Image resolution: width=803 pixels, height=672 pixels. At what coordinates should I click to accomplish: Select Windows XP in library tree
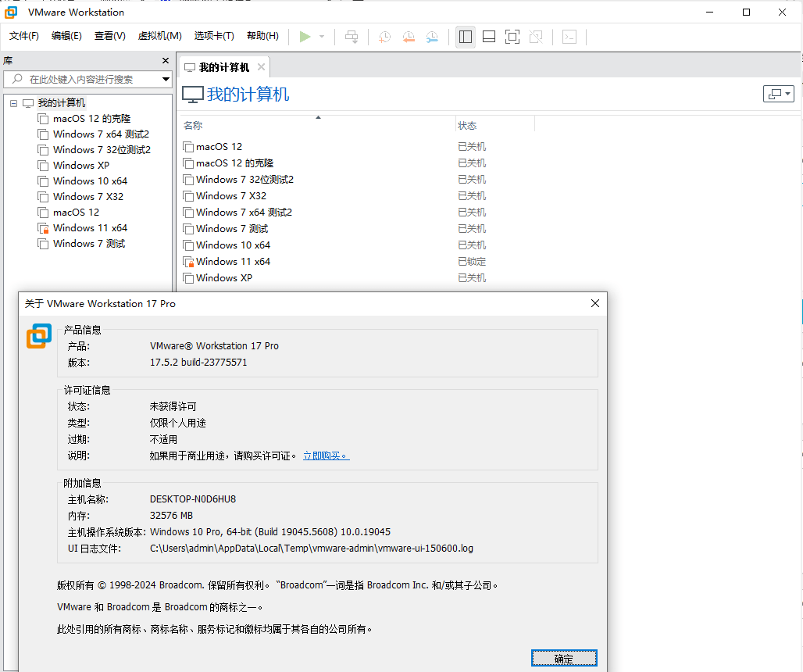coord(73,166)
